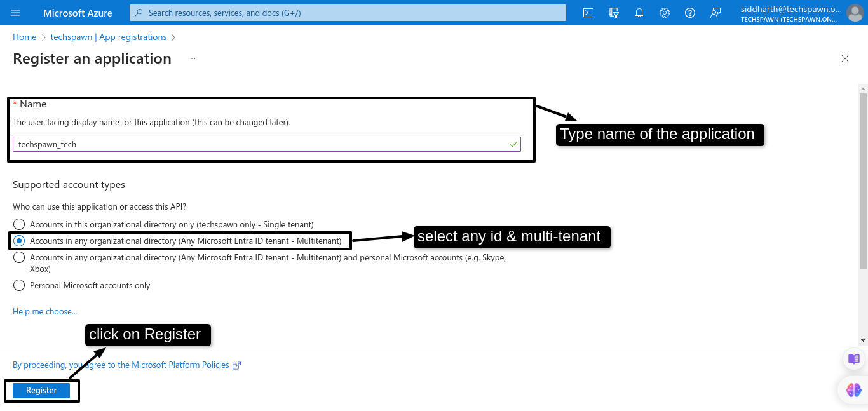Open the Help menu
Viewport: 868px width, 411px height.
point(689,13)
